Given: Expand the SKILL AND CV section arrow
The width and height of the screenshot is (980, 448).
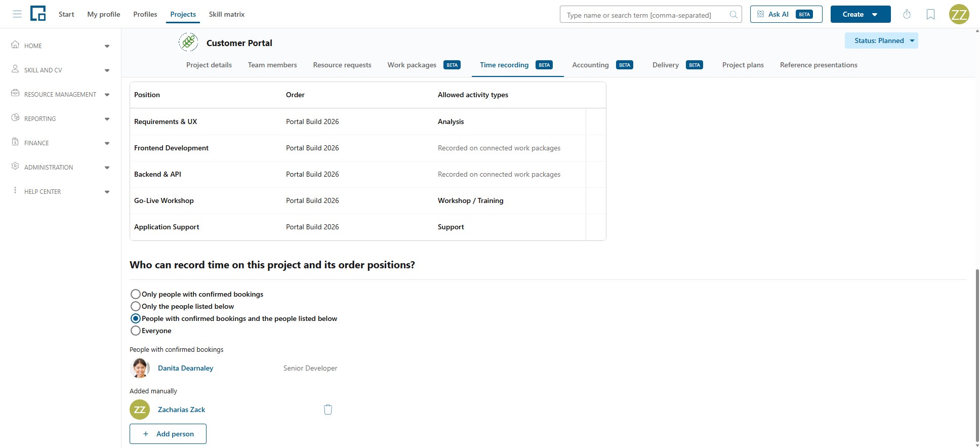Looking at the screenshot, I should point(107,70).
